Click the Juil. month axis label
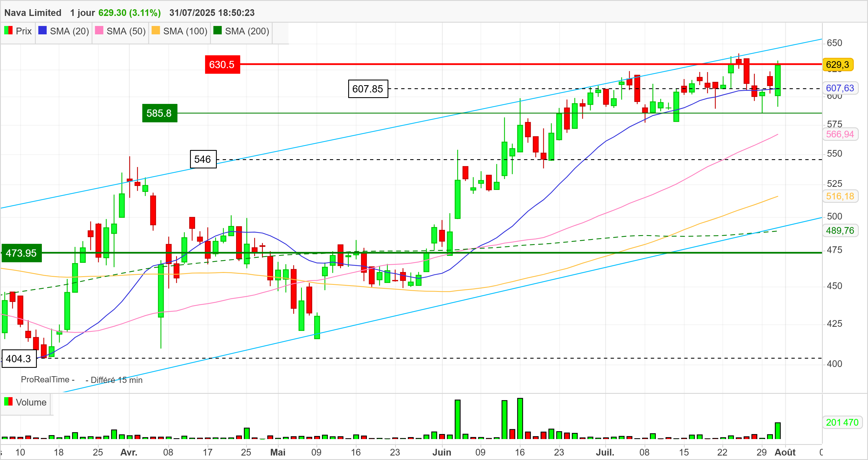 pyautogui.click(x=605, y=452)
